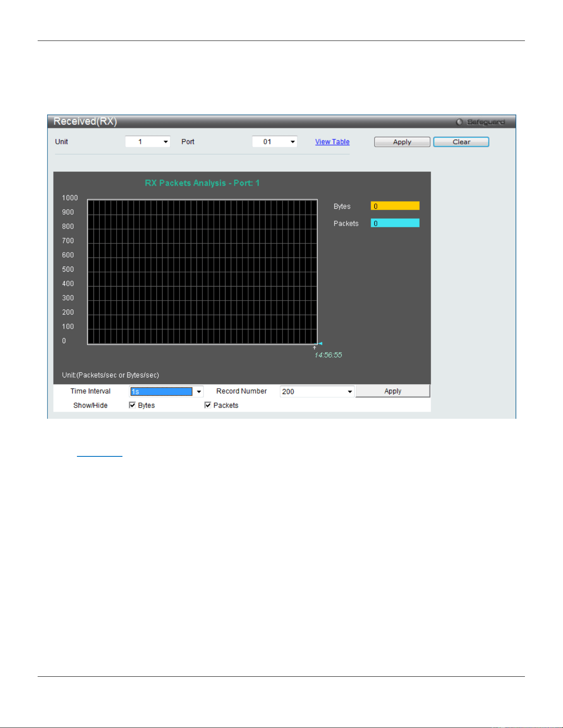Click the Unit:(Packets/sec or Bytes/sec) label
Image resolution: width=563 pixels, height=728 pixels.
tap(110, 375)
